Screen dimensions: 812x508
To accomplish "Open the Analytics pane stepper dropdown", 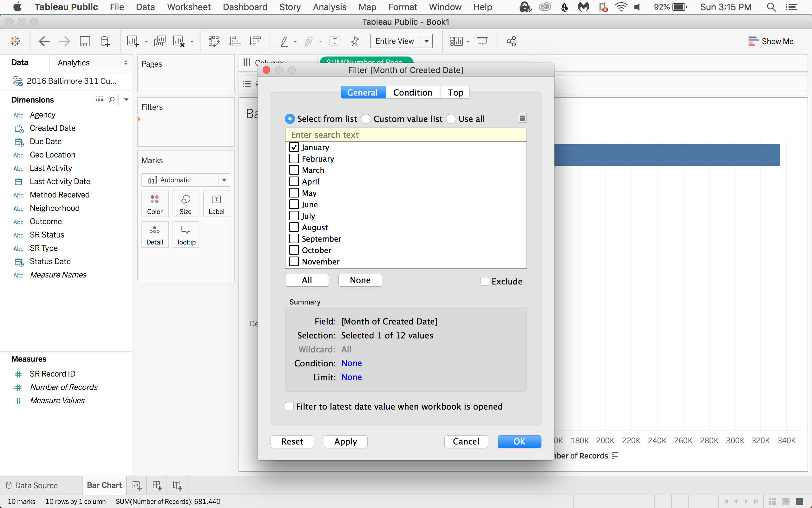I will coord(126,63).
